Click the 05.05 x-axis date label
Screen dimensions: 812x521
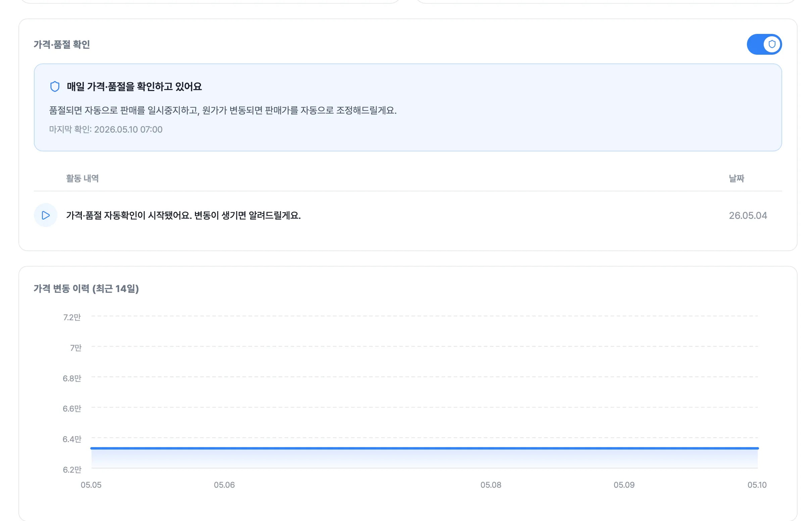[91, 485]
